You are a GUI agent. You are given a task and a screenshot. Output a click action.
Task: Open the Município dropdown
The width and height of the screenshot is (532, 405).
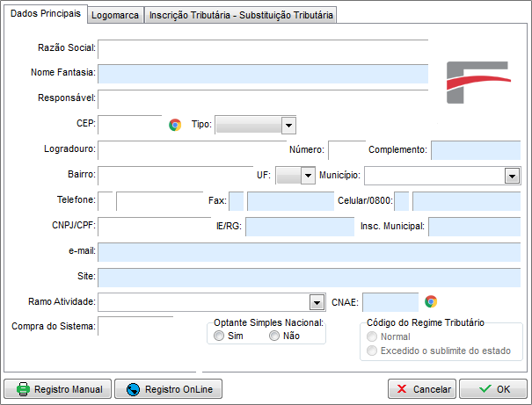[x=512, y=176]
